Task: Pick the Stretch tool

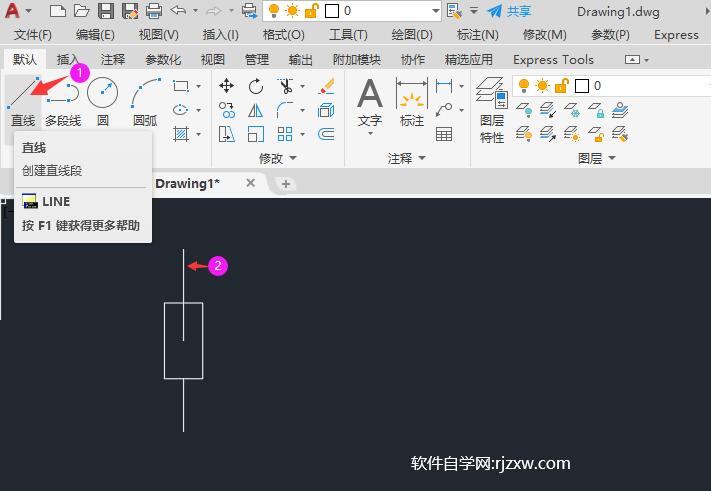Action: click(226, 134)
